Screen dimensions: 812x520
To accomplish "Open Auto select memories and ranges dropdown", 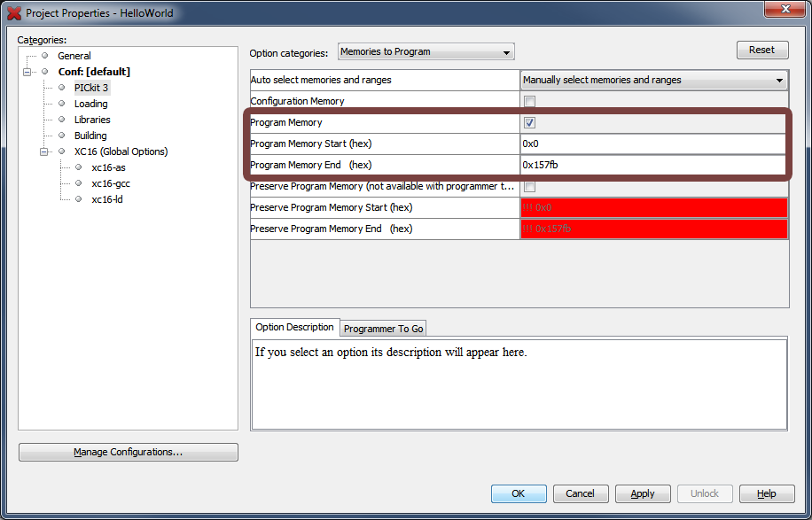I will click(653, 81).
